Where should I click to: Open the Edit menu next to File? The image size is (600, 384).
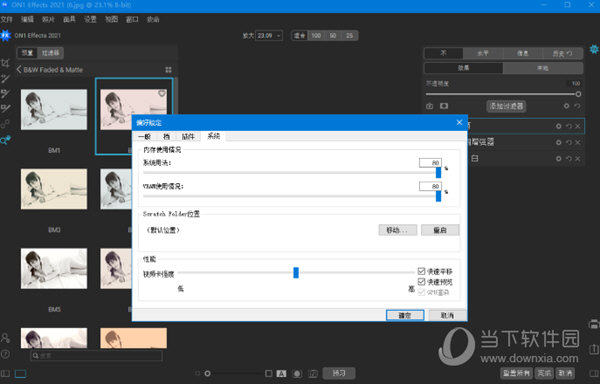point(28,20)
